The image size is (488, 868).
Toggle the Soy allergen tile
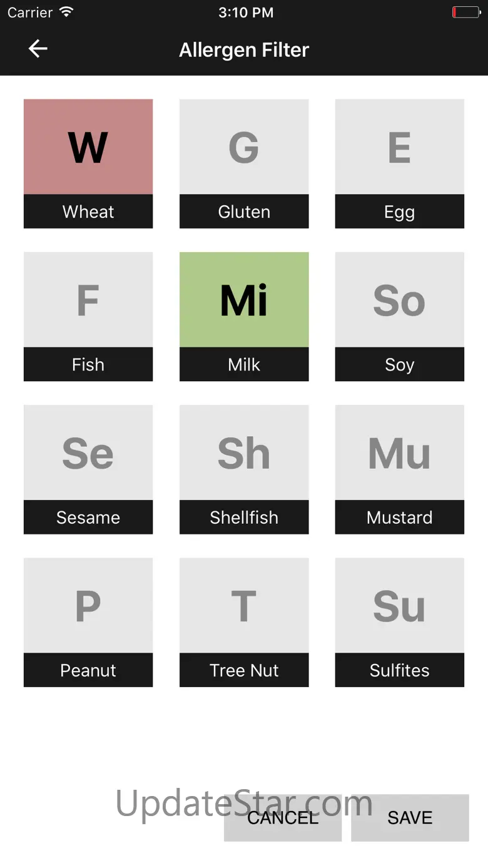399,300
